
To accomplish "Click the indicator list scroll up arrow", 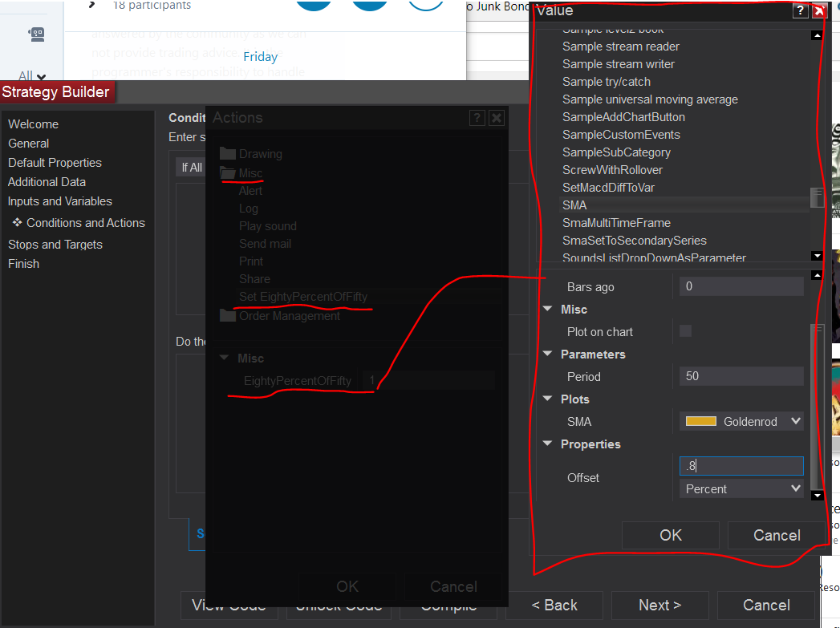I will 817,35.
